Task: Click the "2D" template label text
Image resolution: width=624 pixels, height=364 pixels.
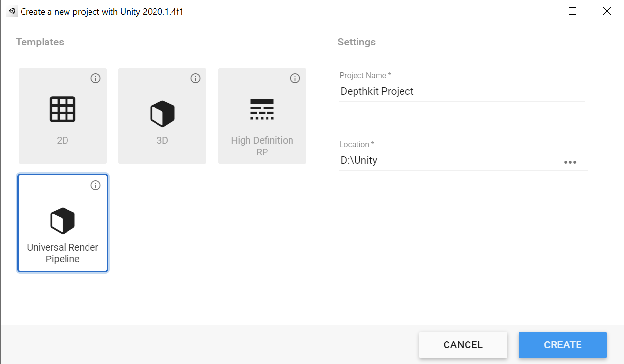Action: 63,141
